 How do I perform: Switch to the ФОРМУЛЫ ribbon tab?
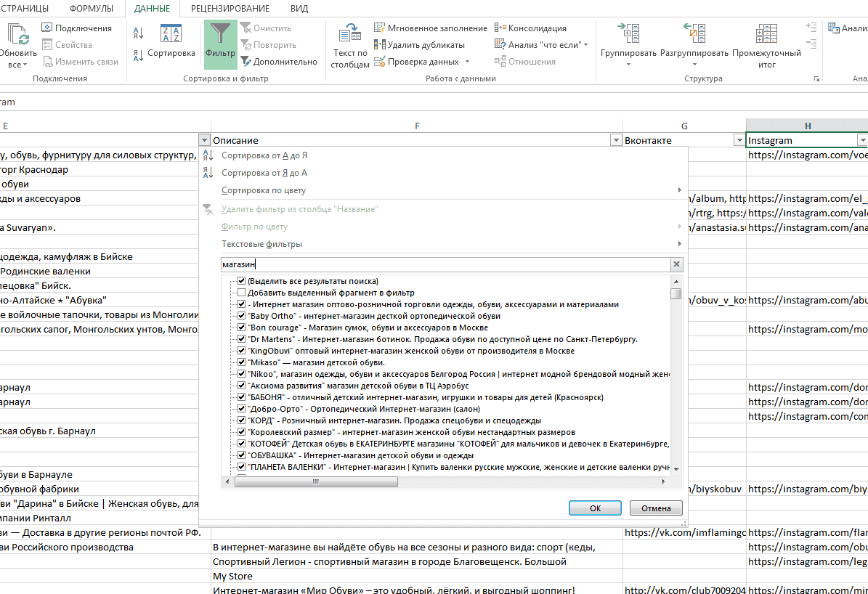tap(92, 8)
